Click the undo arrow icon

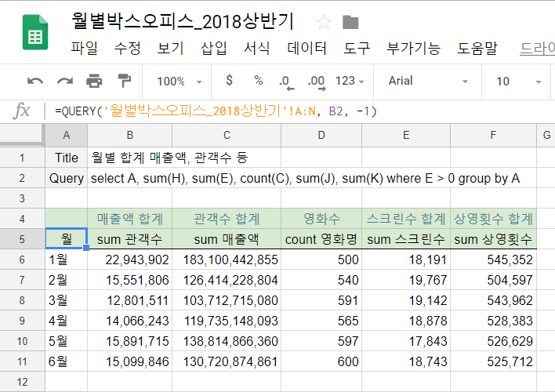tap(35, 82)
